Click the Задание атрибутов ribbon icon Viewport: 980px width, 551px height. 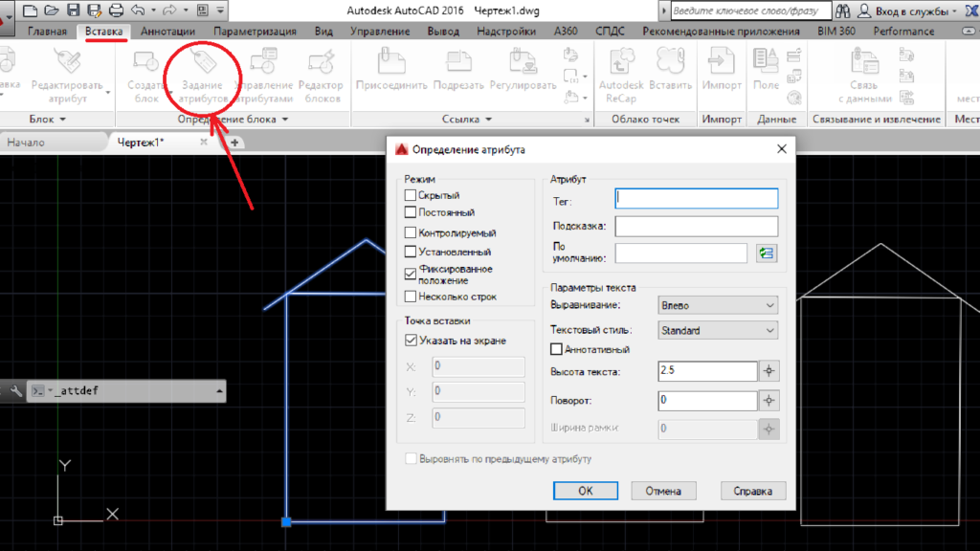click(203, 65)
